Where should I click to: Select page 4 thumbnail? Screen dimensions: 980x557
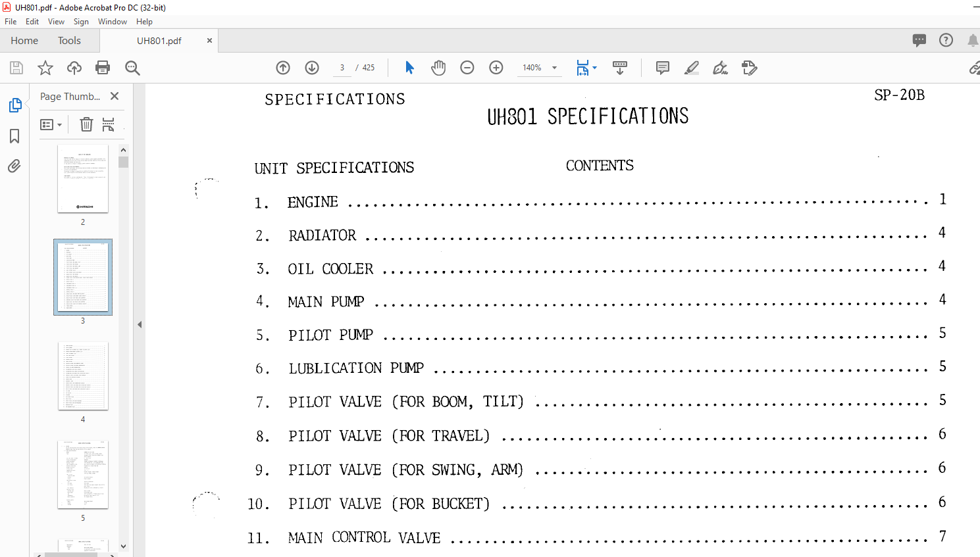tap(83, 376)
